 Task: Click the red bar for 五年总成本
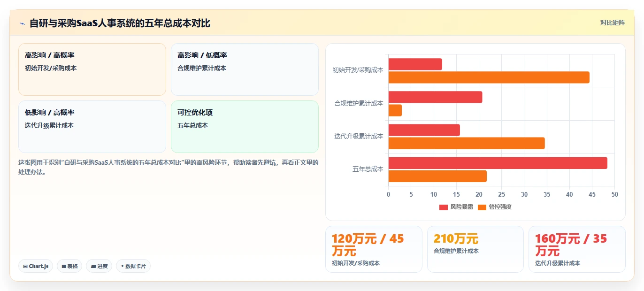(498, 163)
